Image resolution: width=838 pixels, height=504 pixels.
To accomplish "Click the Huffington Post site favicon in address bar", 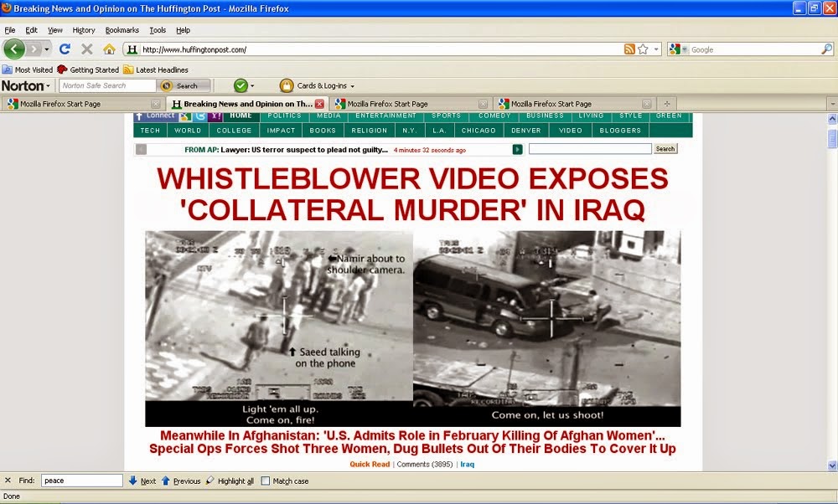I will [x=132, y=49].
